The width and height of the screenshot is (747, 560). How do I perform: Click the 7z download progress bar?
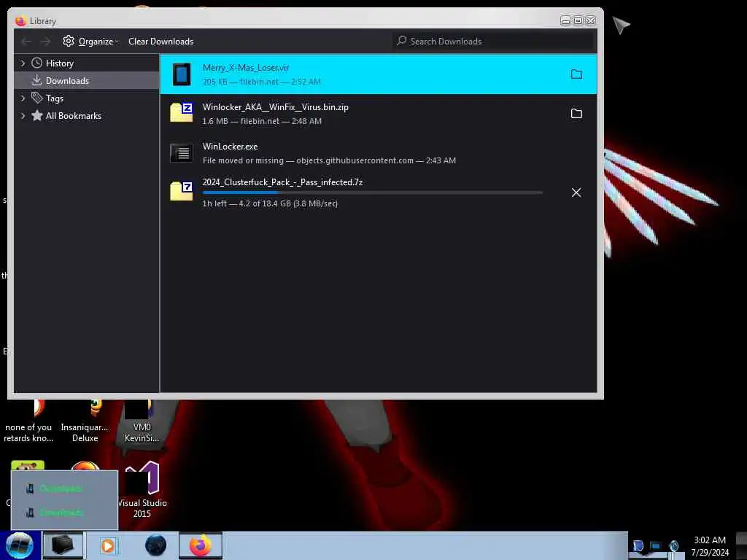372,192
